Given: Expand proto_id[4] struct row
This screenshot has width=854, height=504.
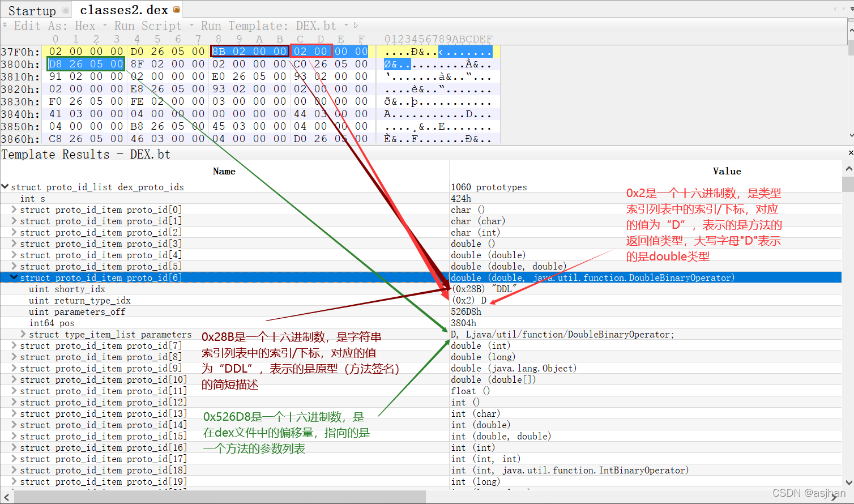Looking at the screenshot, I should 14,254.
